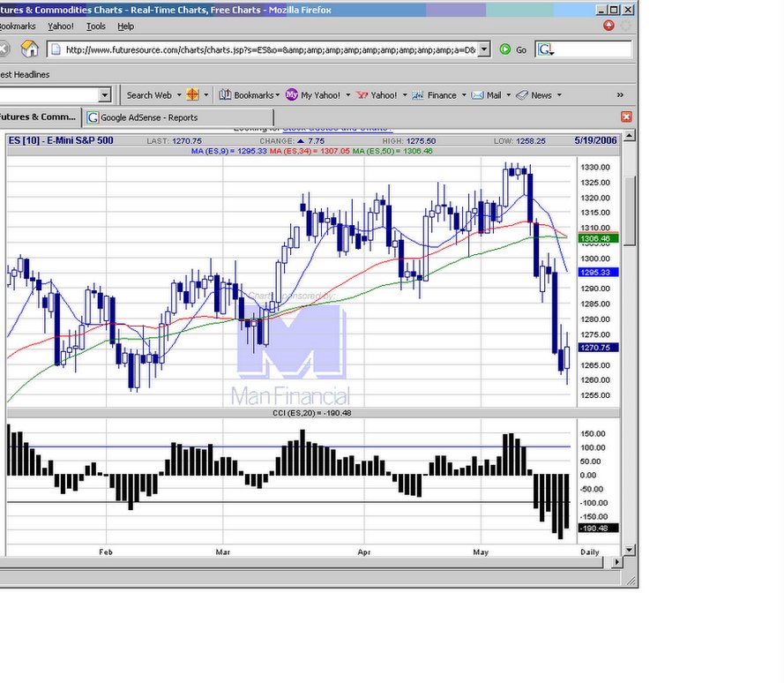784x683 pixels.
Task: Click the green 1306.46 price axis marker
Action: pos(598,238)
